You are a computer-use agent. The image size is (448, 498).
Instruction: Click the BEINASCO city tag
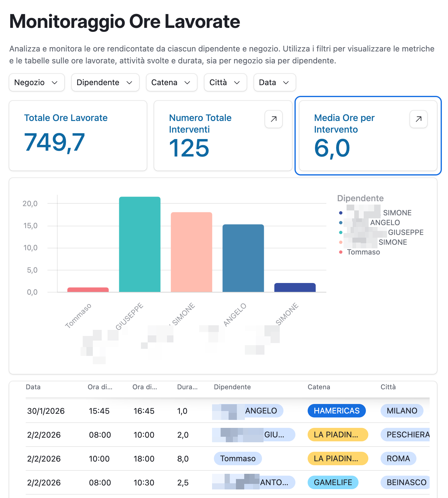tap(405, 482)
